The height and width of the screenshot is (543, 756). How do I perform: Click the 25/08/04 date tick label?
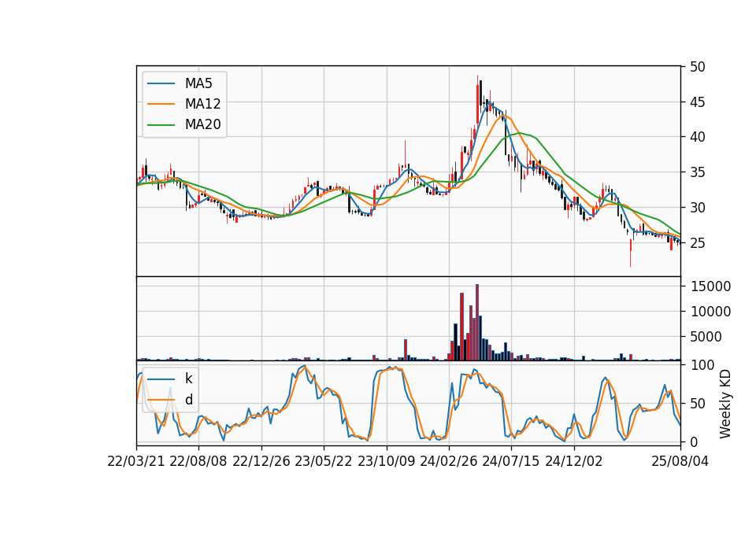tap(680, 461)
